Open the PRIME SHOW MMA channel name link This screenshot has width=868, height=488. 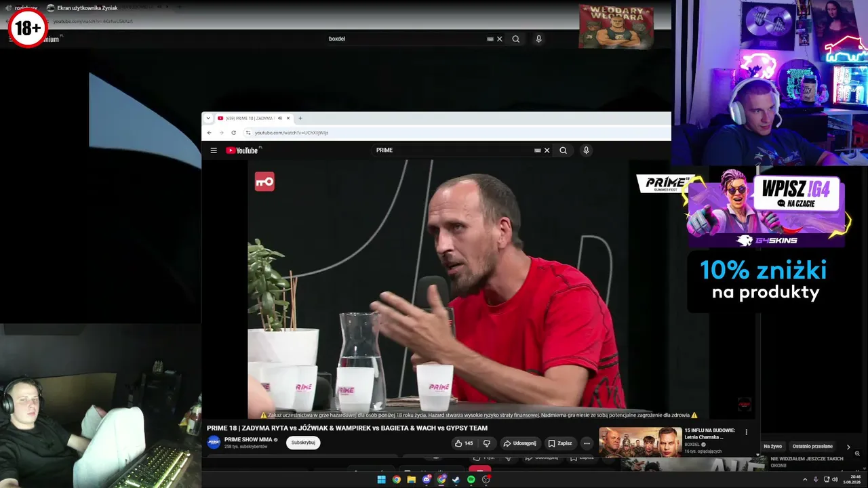pyautogui.click(x=248, y=440)
